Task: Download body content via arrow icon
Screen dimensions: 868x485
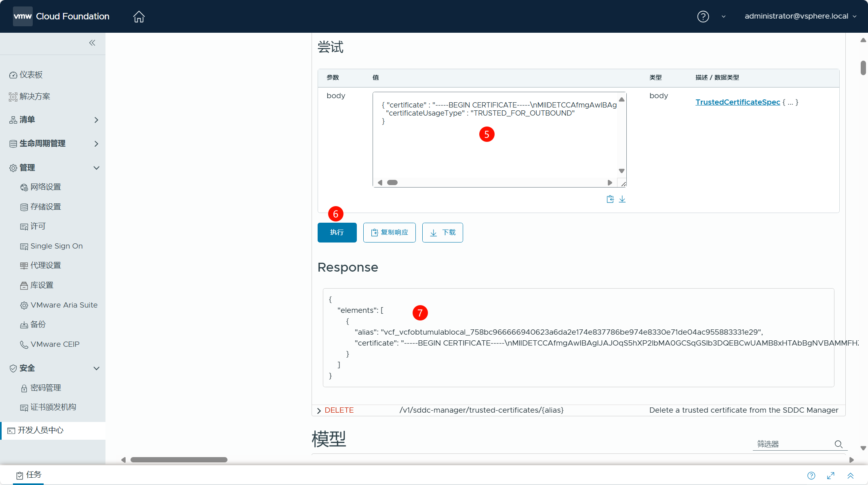Action: coord(622,199)
